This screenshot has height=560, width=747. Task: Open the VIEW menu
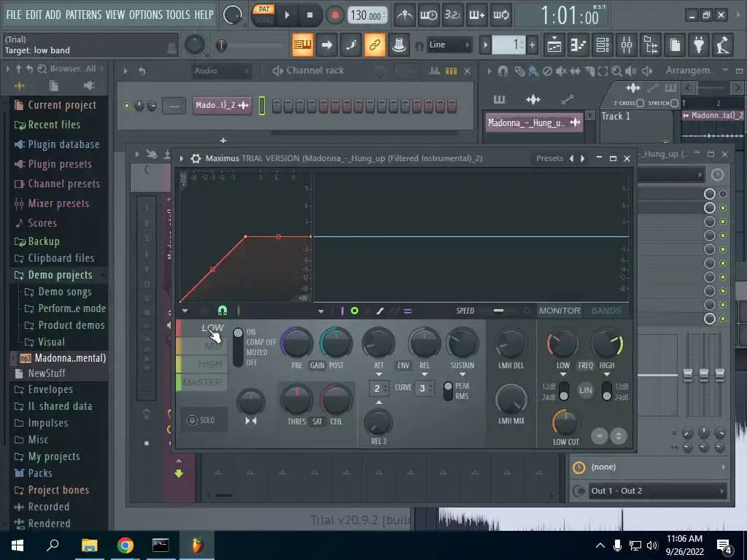(x=115, y=15)
